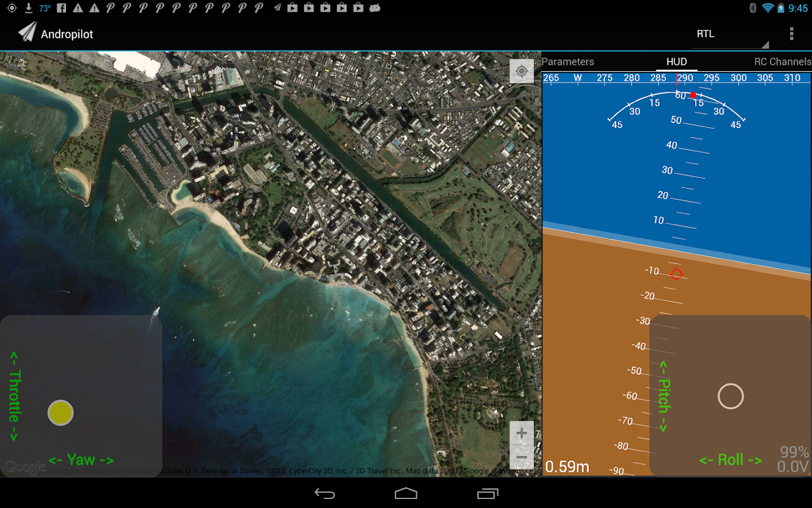The width and height of the screenshot is (812, 508).
Task: Tap the cat-shaped notification icon
Action: click(x=375, y=8)
